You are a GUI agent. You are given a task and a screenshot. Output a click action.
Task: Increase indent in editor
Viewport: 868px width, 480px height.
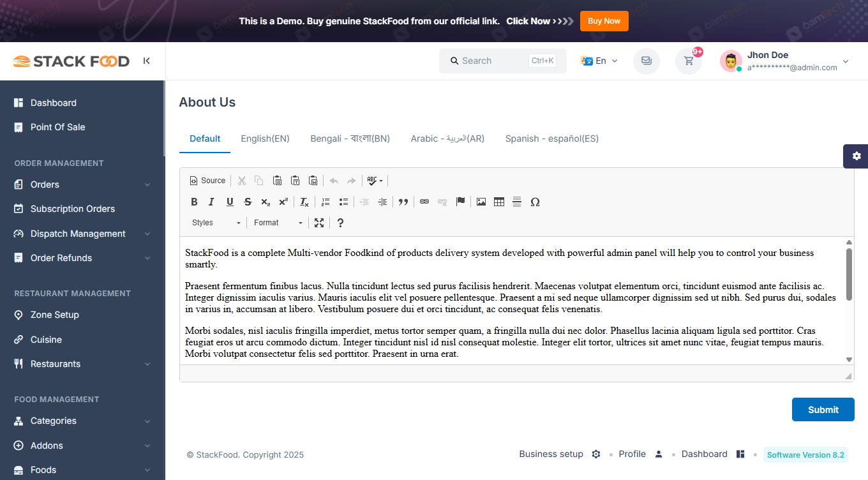(x=382, y=202)
